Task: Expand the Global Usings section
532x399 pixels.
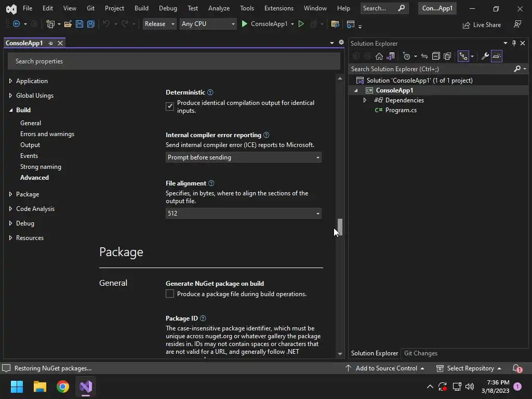Action: click(10, 96)
